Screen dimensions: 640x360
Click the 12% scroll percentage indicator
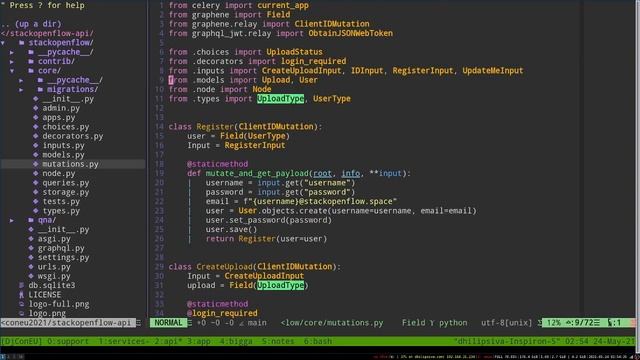click(553, 323)
